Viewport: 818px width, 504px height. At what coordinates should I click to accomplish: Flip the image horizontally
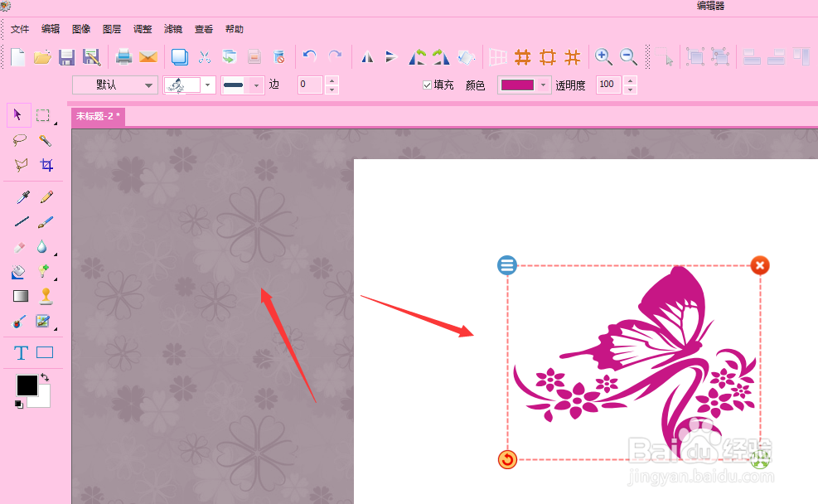point(367,57)
